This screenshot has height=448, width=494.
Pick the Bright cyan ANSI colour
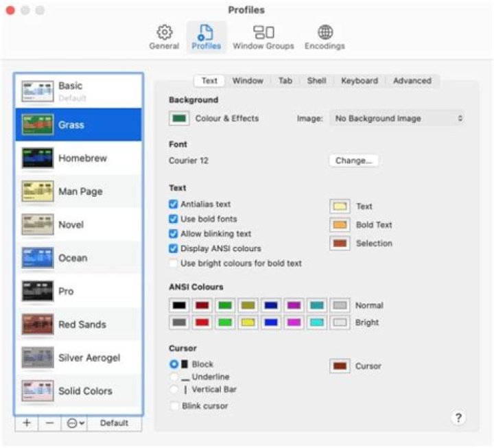coord(317,322)
